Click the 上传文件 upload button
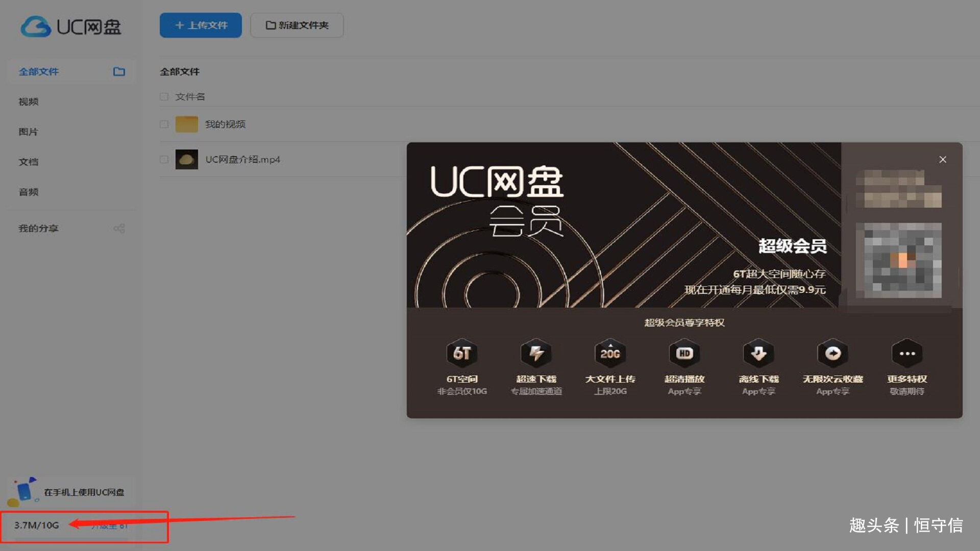This screenshot has height=551, width=980. [201, 25]
